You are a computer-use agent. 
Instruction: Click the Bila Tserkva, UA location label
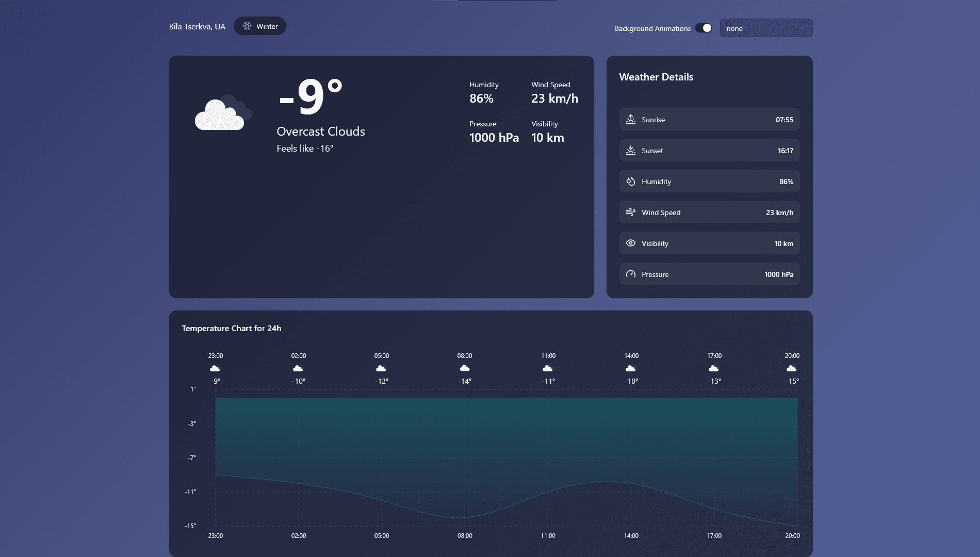click(x=197, y=26)
